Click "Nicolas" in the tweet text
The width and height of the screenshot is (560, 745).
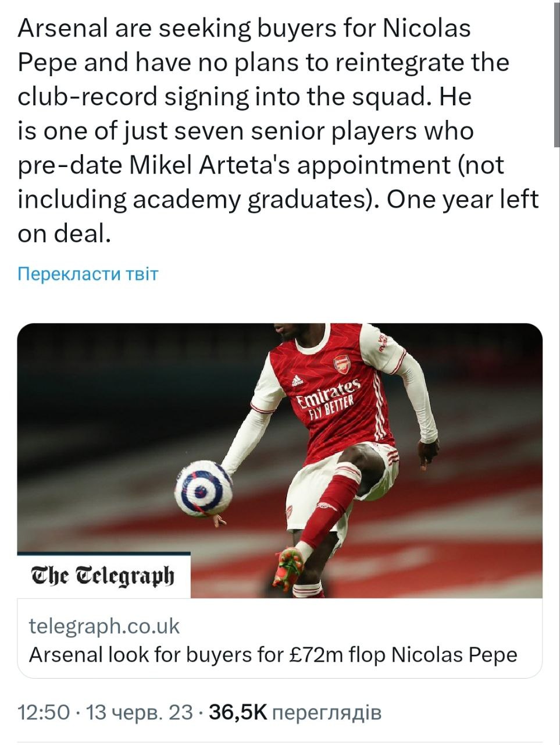426,28
